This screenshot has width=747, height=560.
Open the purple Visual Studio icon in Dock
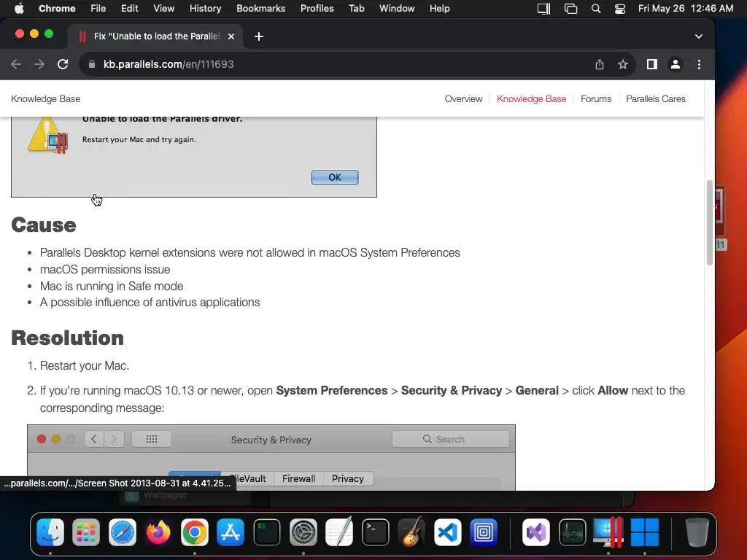[536, 532]
